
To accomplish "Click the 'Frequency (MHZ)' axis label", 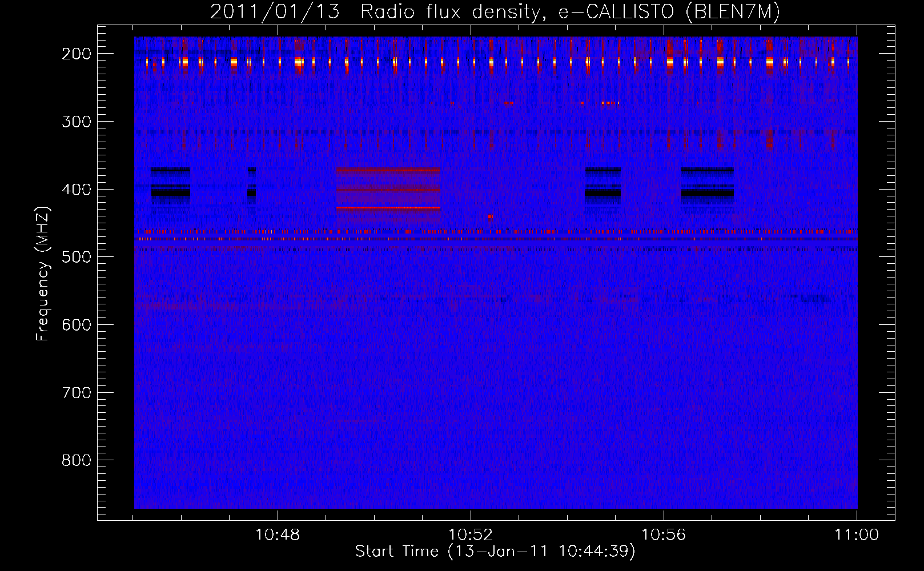I will click(x=43, y=274).
